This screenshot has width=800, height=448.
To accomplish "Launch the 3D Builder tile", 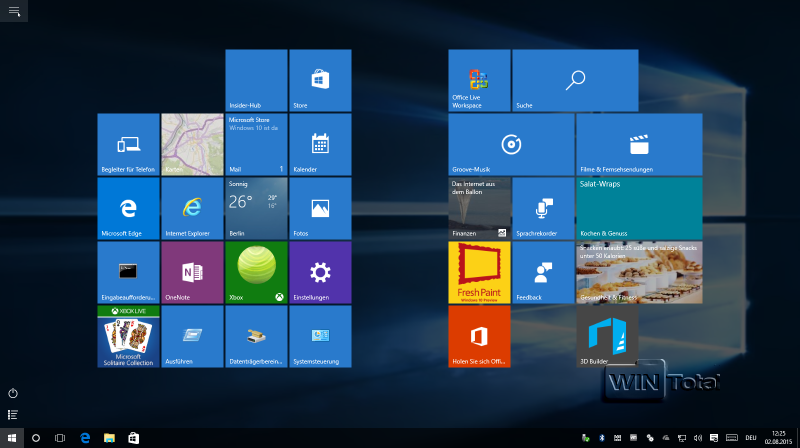I will click(607, 336).
